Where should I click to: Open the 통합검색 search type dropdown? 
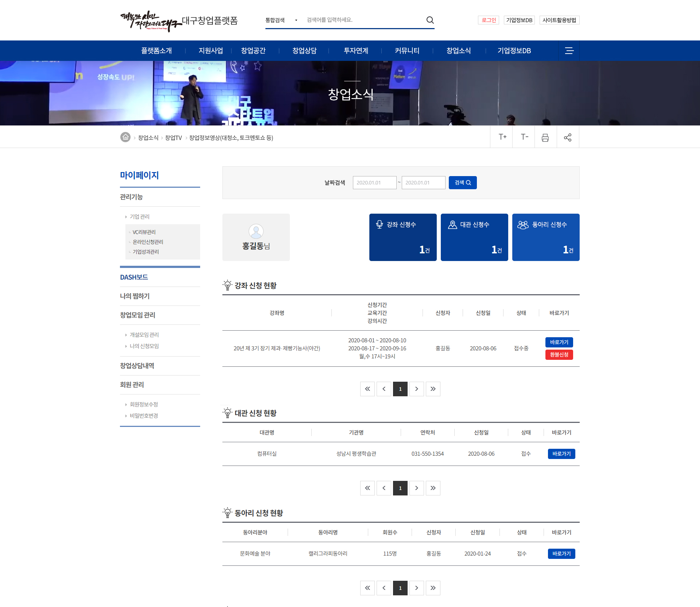[281, 20]
